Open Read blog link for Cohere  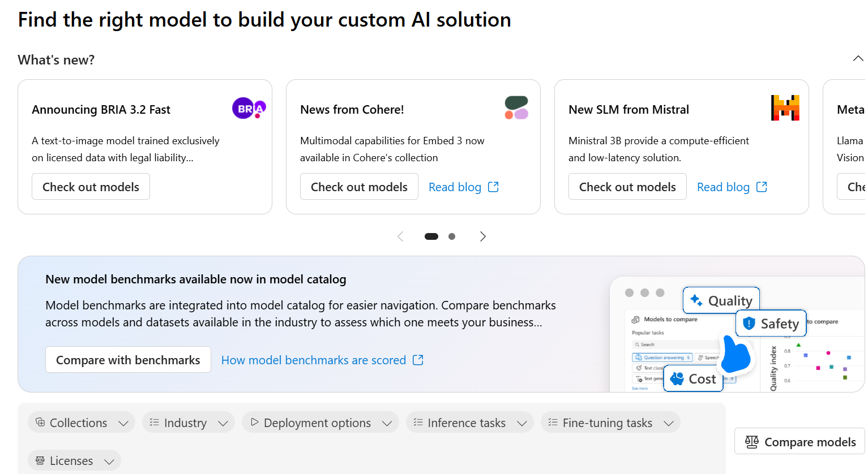pos(463,187)
